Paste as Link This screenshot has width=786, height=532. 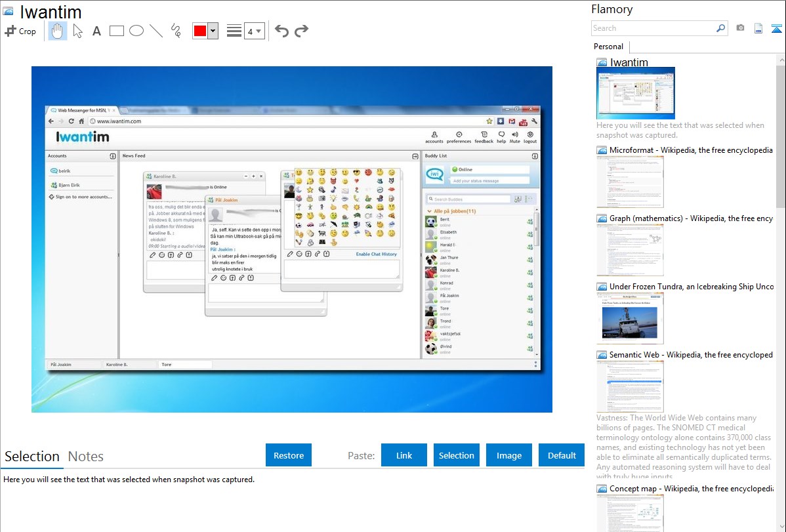(404, 455)
